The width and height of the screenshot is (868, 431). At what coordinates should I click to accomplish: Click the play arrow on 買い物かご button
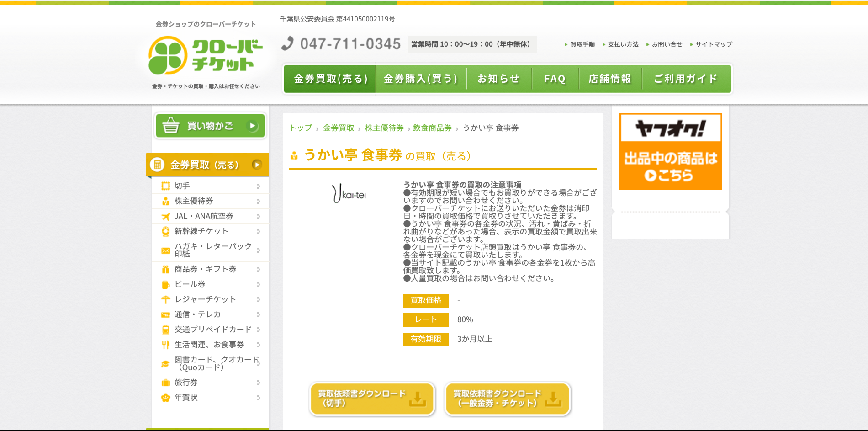(252, 126)
